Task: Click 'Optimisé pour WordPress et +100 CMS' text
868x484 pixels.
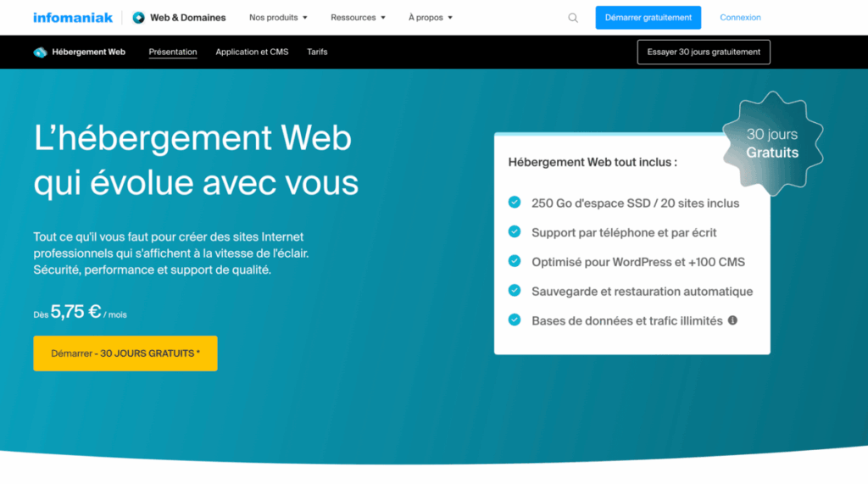Action: click(638, 262)
